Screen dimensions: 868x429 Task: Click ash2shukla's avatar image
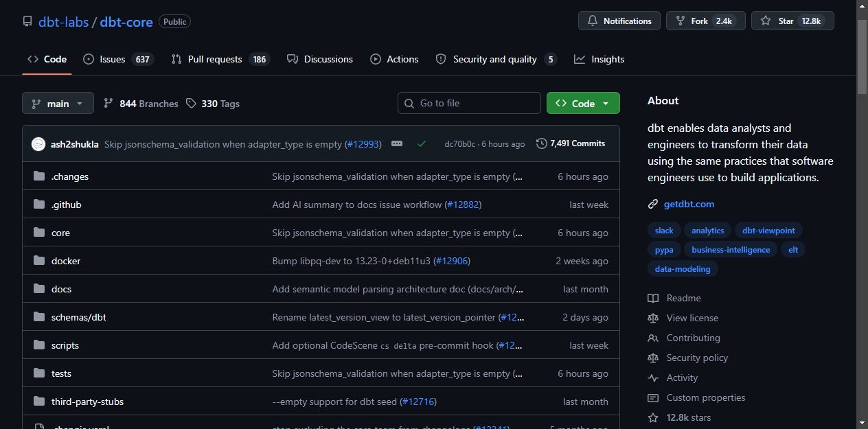[38, 144]
